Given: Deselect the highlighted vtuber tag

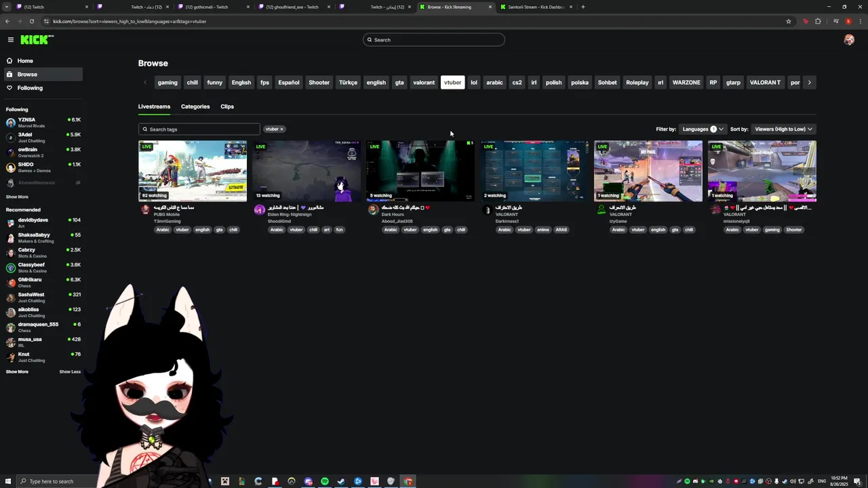Looking at the screenshot, I should coord(452,83).
